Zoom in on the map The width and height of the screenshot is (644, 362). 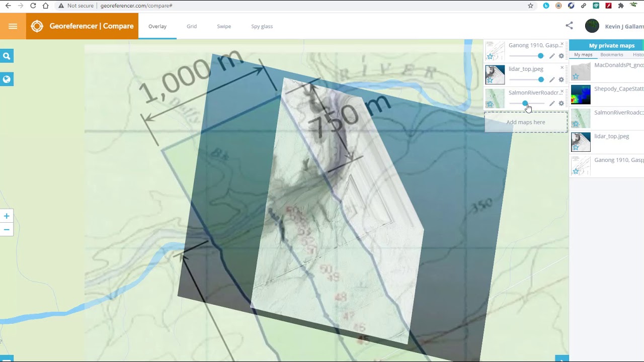pyautogui.click(x=7, y=216)
